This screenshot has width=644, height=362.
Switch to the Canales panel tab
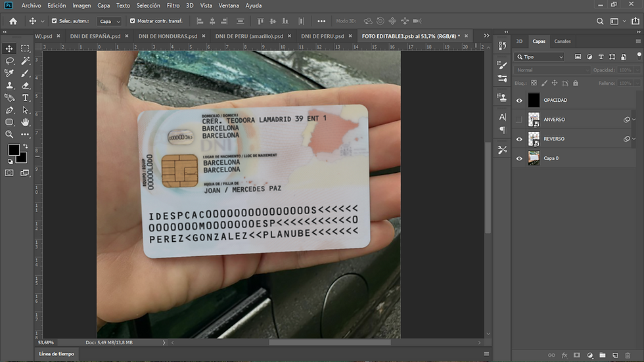[563, 41]
